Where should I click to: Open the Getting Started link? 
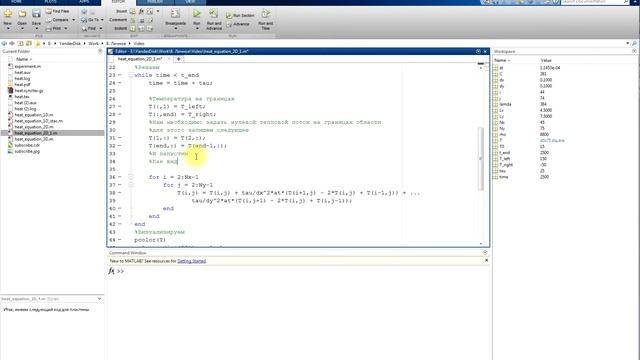coord(191,261)
